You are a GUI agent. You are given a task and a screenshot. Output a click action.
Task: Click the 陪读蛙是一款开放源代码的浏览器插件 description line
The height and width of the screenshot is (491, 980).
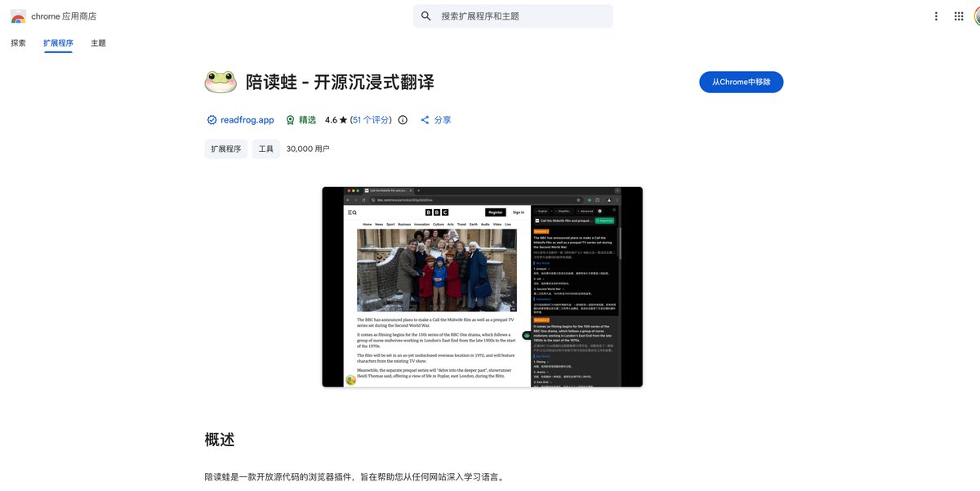coord(354,477)
